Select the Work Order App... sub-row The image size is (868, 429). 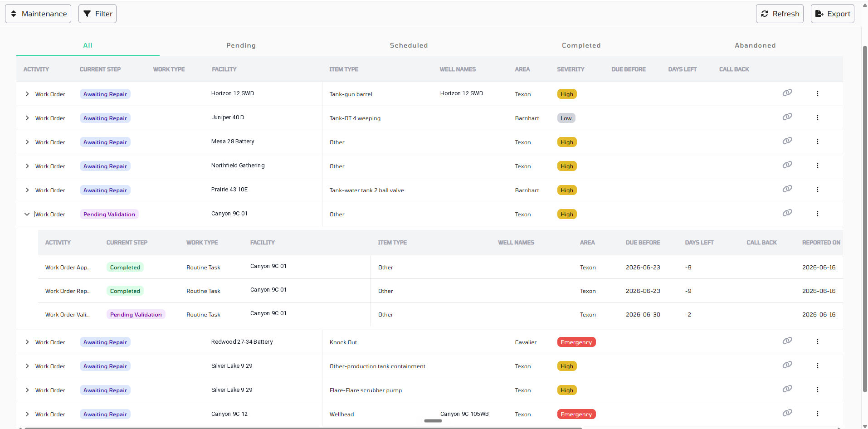(x=440, y=267)
